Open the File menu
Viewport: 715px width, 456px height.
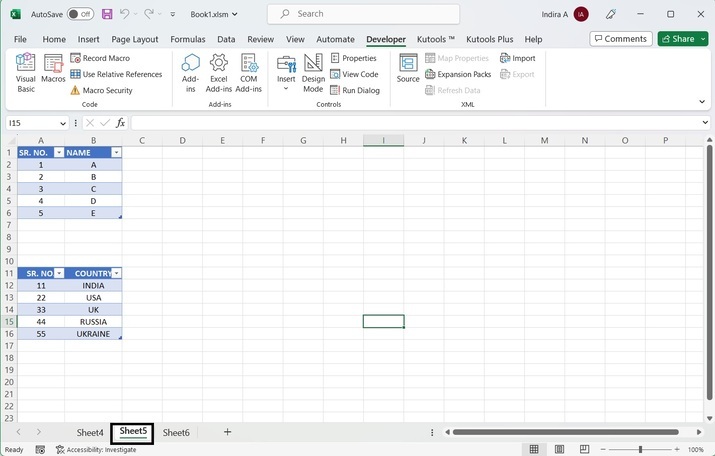tap(20, 39)
